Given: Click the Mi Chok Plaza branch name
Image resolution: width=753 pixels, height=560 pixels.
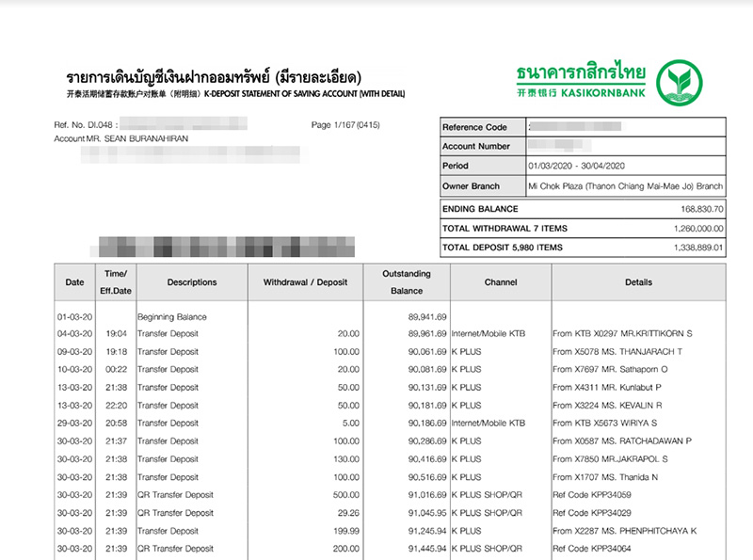Looking at the screenshot, I should (625, 185).
